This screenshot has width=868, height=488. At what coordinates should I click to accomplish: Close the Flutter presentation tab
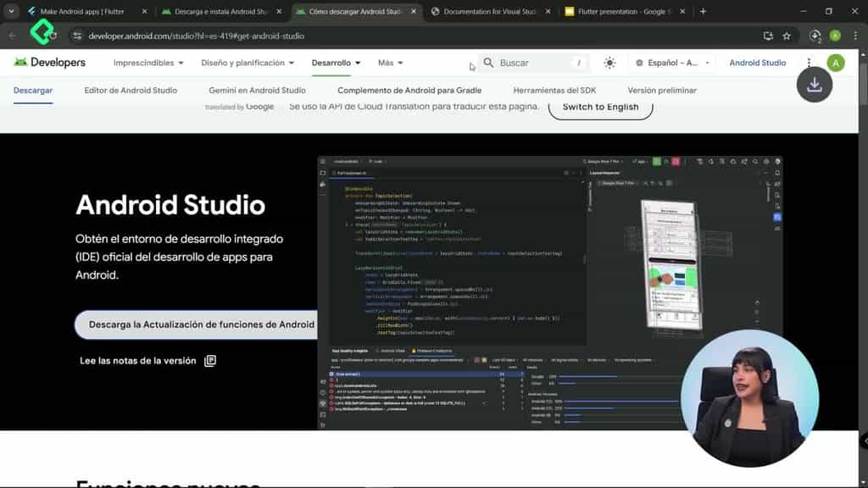pos(682,11)
